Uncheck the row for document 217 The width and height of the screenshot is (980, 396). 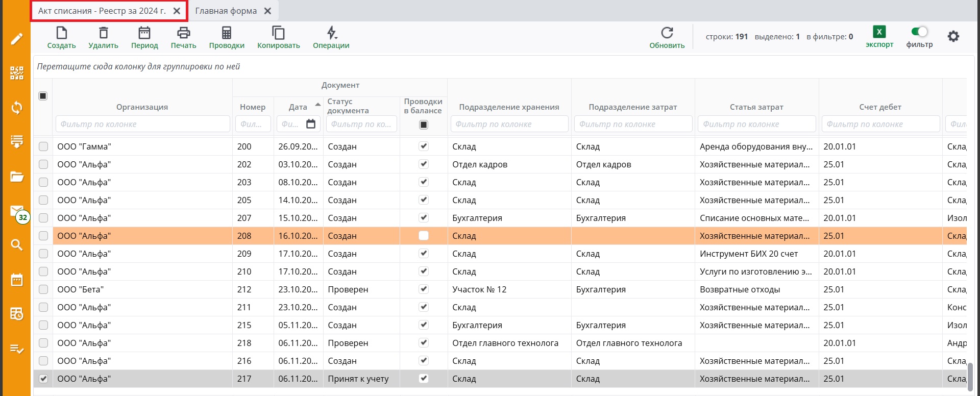pos(43,379)
